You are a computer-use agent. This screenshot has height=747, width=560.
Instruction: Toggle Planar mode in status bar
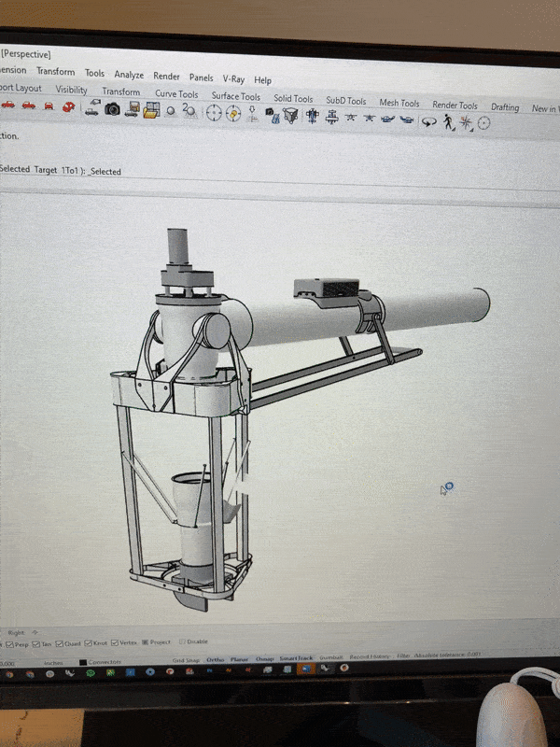(x=240, y=659)
